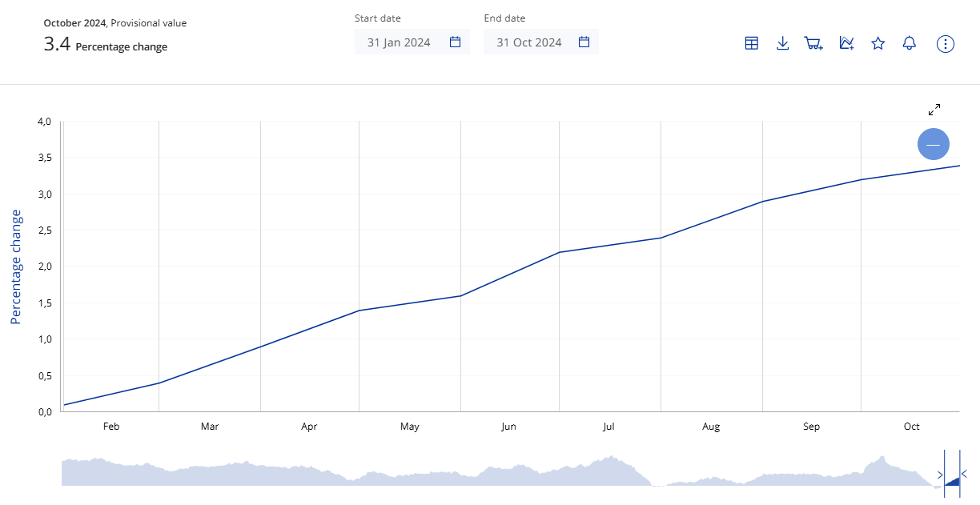Click the download data icon
980x505 pixels.
tap(783, 43)
